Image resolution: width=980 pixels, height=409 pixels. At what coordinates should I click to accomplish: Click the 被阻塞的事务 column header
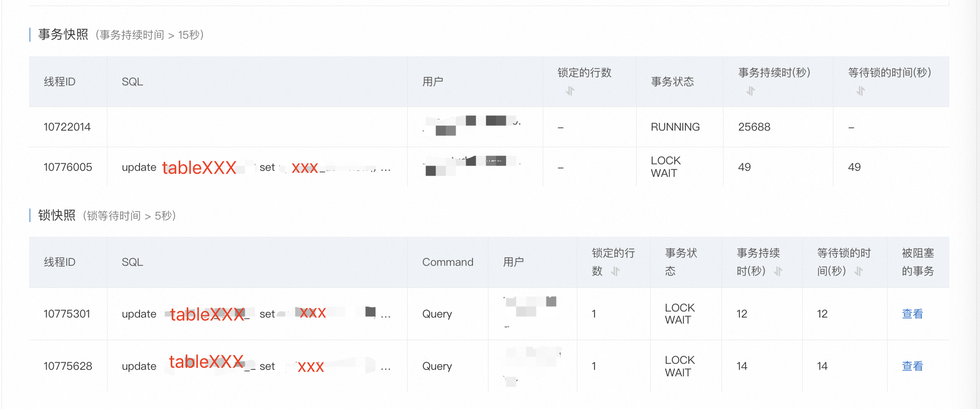pos(918,262)
